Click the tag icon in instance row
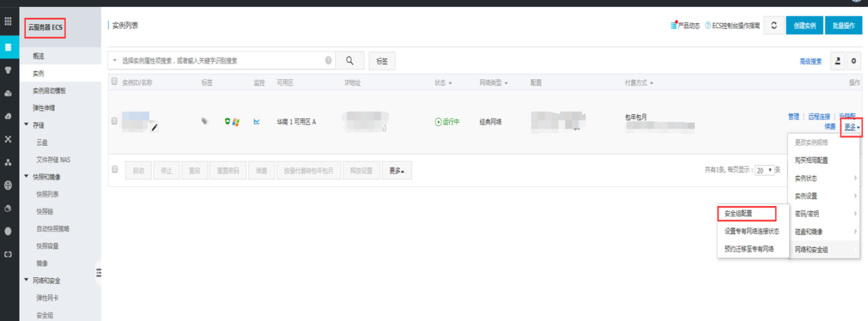The height and width of the screenshot is (321, 868). tap(205, 122)
